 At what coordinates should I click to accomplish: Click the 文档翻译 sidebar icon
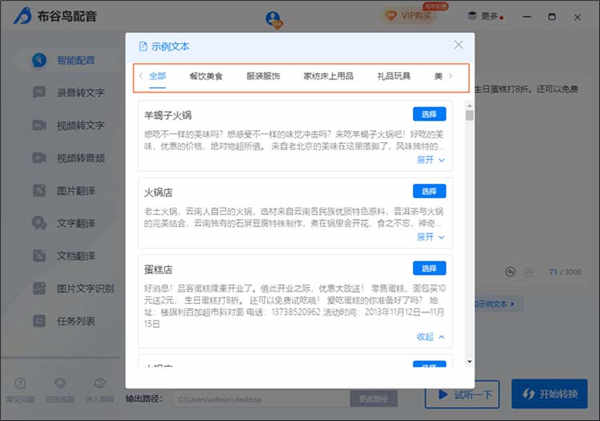click(x=39, y=255)
